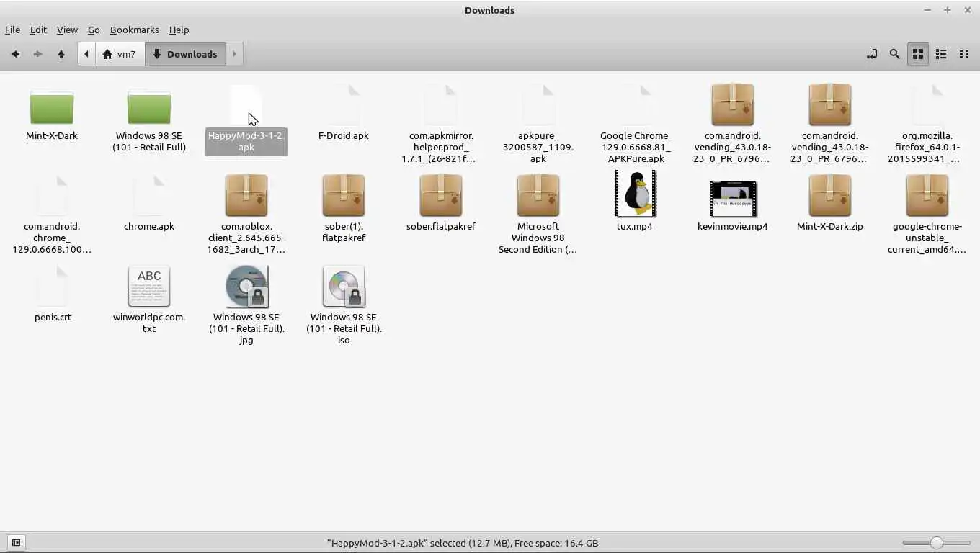The image size is (980, 553).
Task: Open the View menu
Action: (x=67, y=30)
